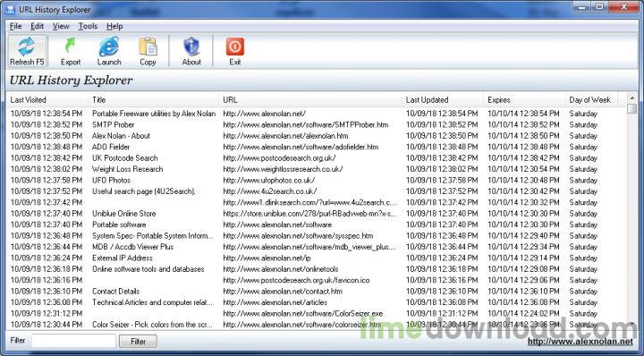
Task: Click the SMTPProber.htm URL cell
Action: pos(305,125)
